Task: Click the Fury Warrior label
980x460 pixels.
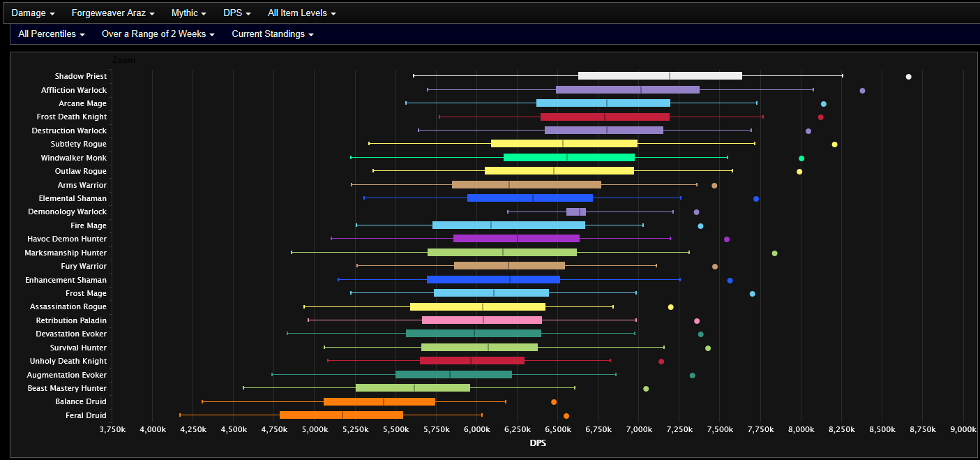Action: click(84, 267)
